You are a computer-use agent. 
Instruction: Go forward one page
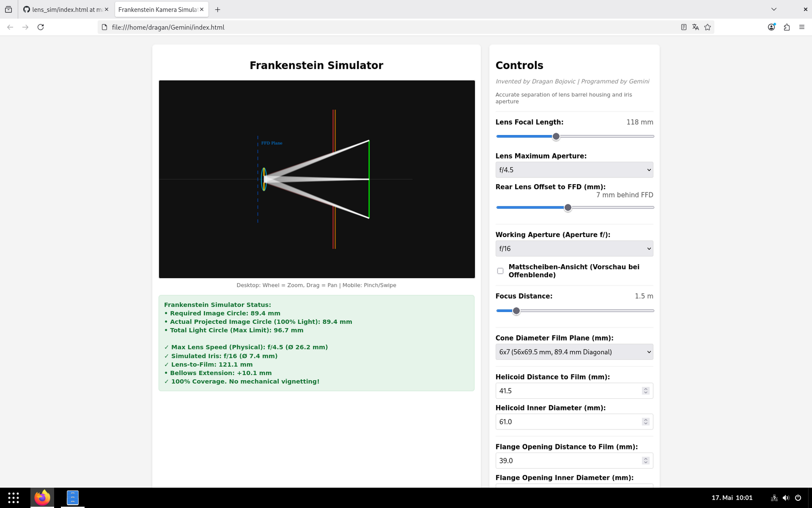point(25,27)
